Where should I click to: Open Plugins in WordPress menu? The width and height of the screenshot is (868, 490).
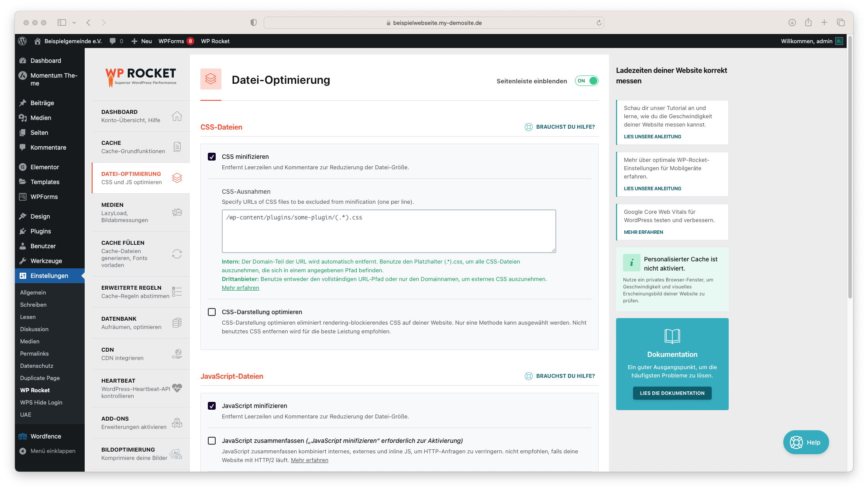50,231
